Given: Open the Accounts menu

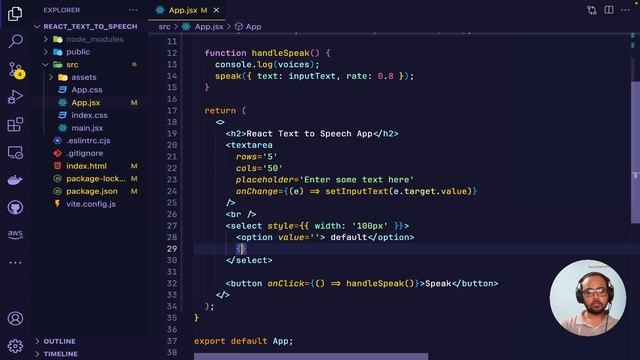Looking at the screenshot, I should (15, 318).
